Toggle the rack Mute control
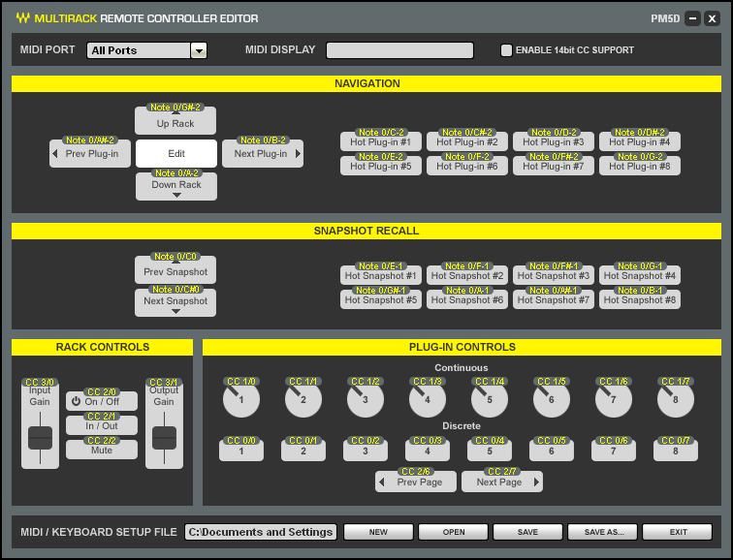The height and width of the screenshot is (560, 733). click(102, 450)
